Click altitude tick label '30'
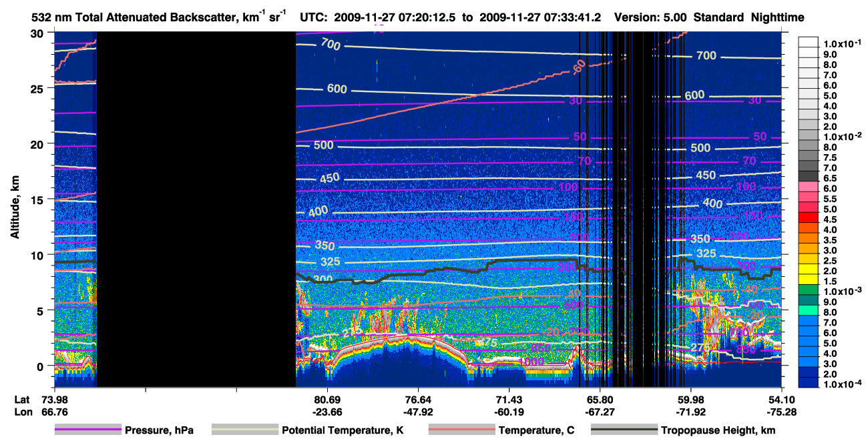Screen dimensions: 868x445 [x=38, y=33]
